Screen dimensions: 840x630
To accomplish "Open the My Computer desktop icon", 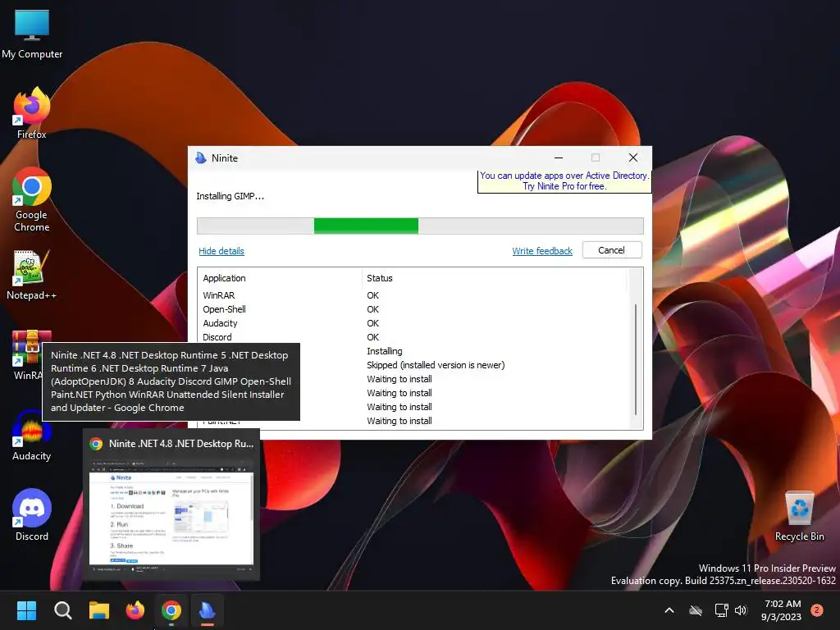I will click(32, 34).
